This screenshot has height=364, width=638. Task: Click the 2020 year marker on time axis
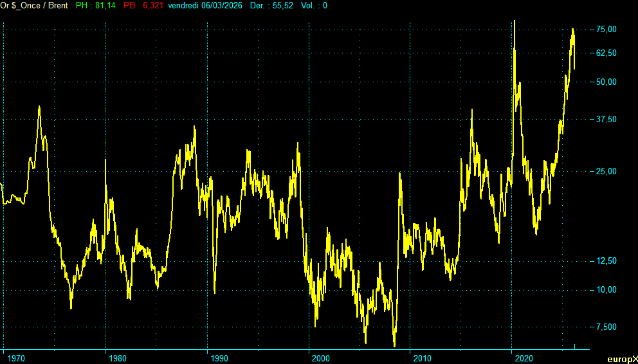(x=525, y=358)
